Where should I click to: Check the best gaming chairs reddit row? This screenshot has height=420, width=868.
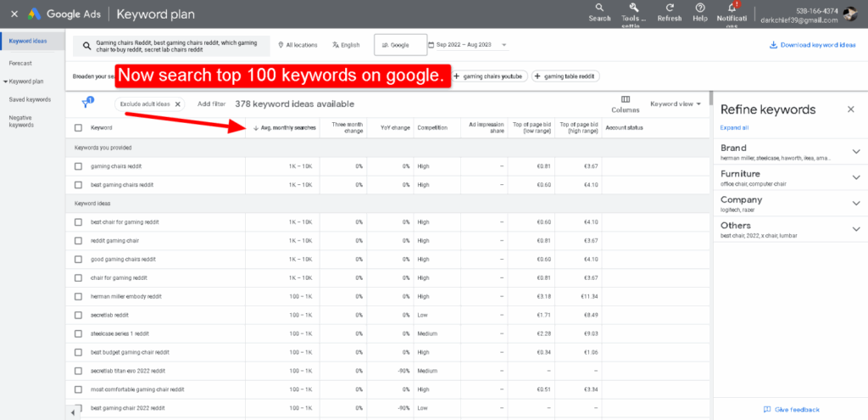click(78, 184)
